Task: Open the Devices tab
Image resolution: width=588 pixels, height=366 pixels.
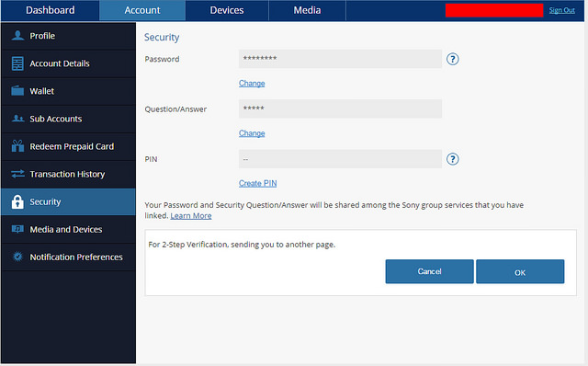Action: [x=227, y=10]
